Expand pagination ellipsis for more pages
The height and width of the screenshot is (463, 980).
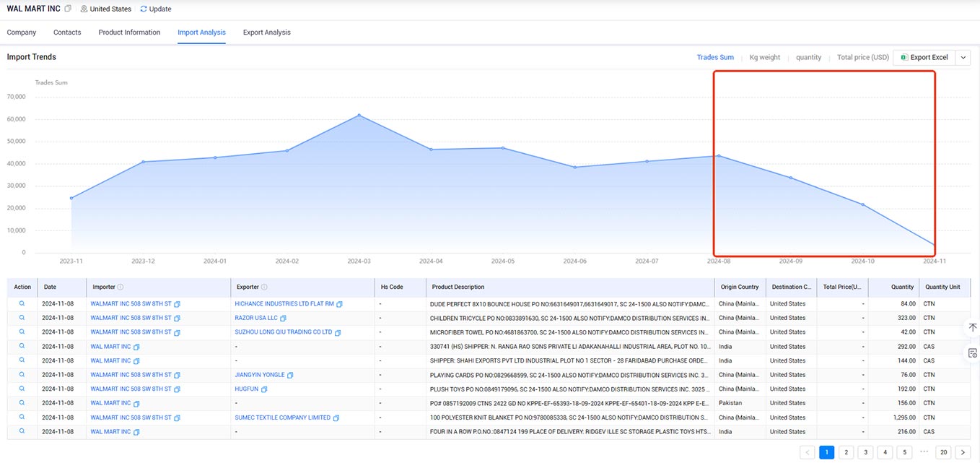tap(924, 452)
